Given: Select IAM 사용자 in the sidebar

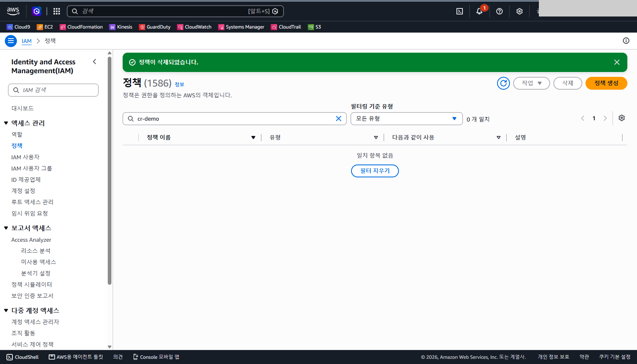Looking at the screenshot, I should (x=25, y=157).
